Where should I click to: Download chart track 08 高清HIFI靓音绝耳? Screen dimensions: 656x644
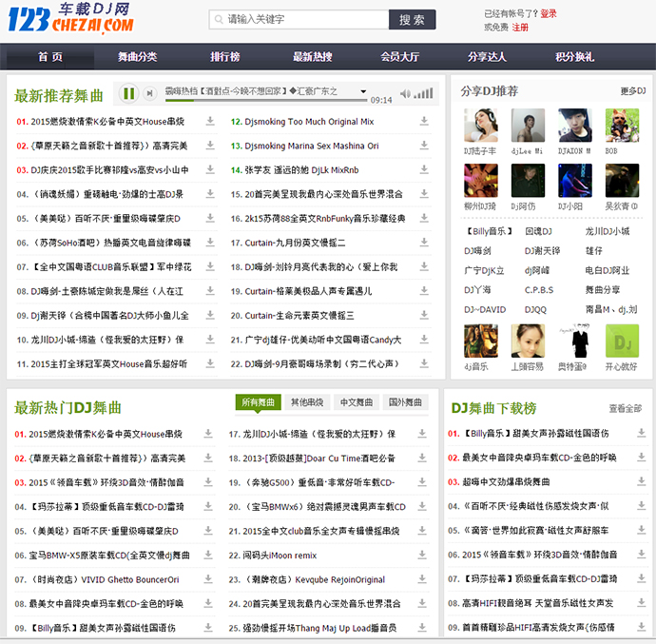point(642,602)
